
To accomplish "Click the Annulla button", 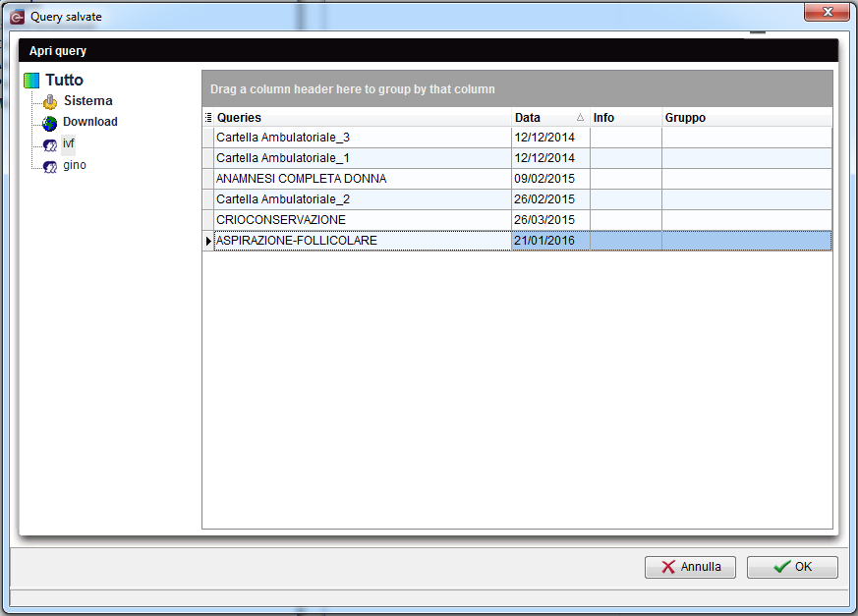I will pyautogui.click(x=690, y=567).
